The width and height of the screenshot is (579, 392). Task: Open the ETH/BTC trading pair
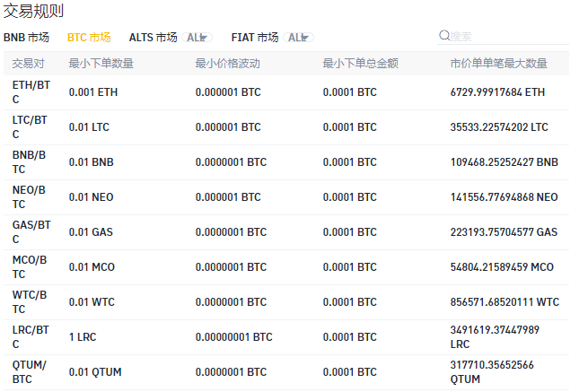[x=31, y=92]
